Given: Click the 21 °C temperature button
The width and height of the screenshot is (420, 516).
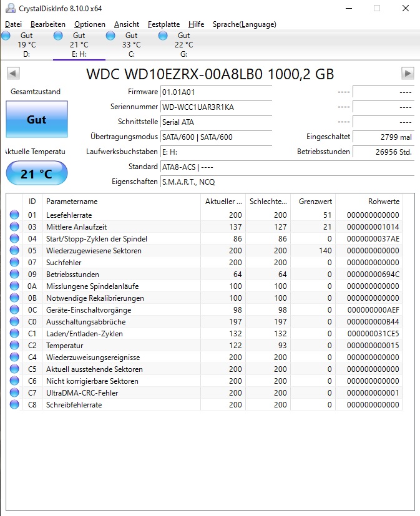Looking at the screenshot, I should (37, 173).
